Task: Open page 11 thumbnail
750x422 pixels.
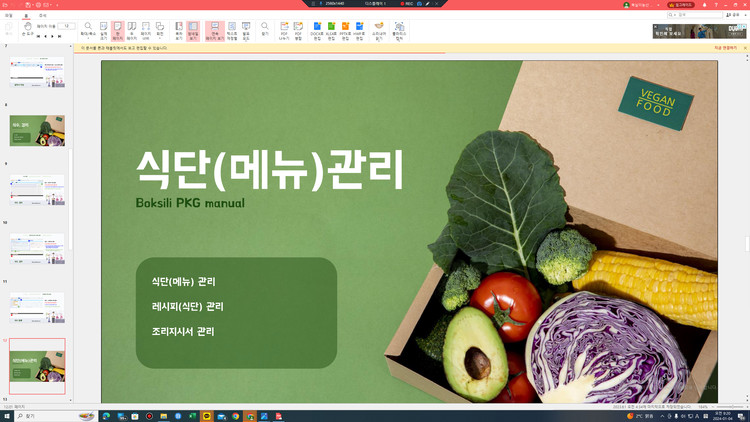Action: (x=37, y=308)
